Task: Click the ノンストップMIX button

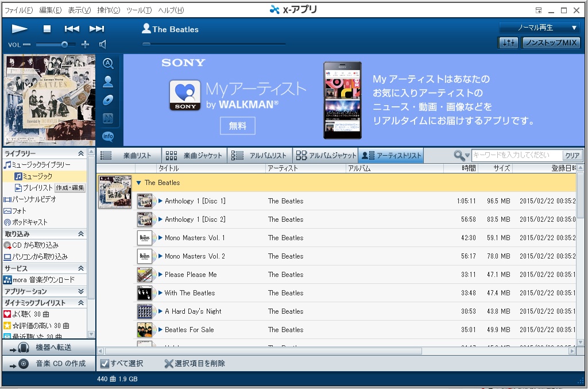Action: pyautogui.click(x=551, y=43)
